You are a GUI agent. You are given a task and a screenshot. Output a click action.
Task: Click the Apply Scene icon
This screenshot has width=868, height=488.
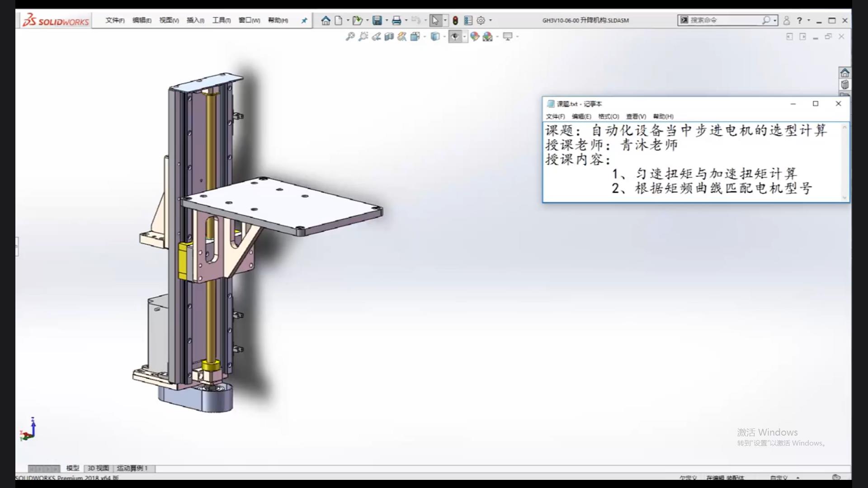point(487,37)
